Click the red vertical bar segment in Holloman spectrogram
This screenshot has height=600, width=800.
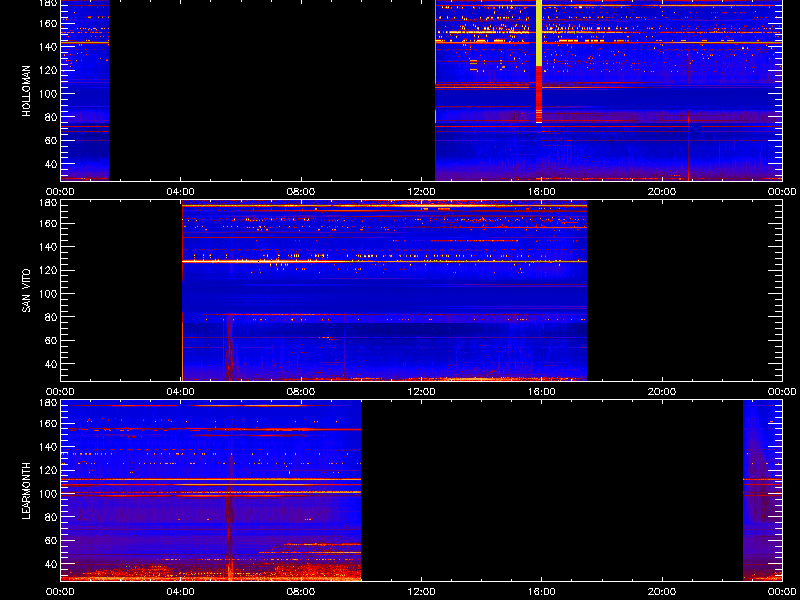(539, 94)
